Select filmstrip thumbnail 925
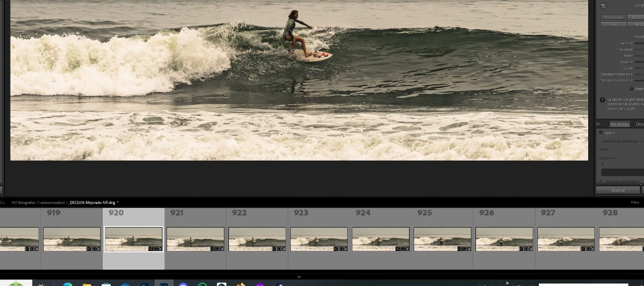The width and height of the screenshot is (644, 286). [x=443, y=239]
